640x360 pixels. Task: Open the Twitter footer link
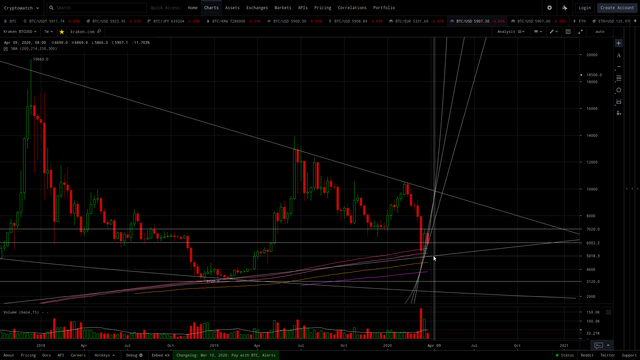pyautogui.click(x=607, y=356)
